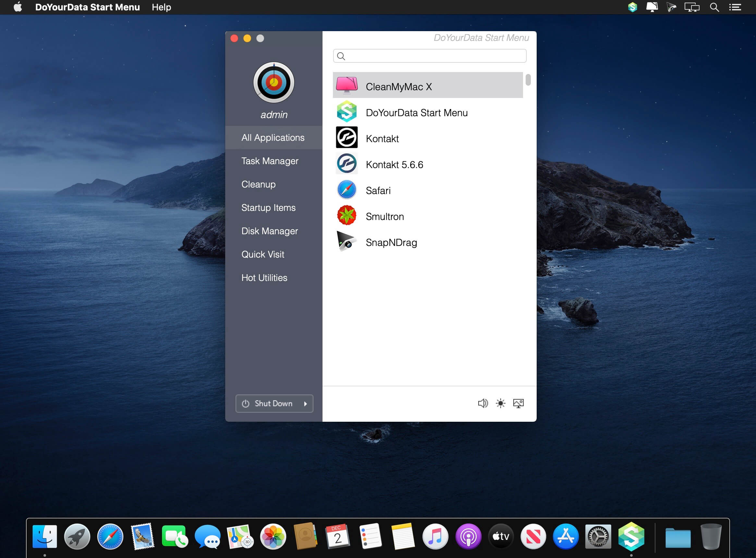
Task: Click the Kontakt 5.6.6 app icon
Action: pos(347,164)
